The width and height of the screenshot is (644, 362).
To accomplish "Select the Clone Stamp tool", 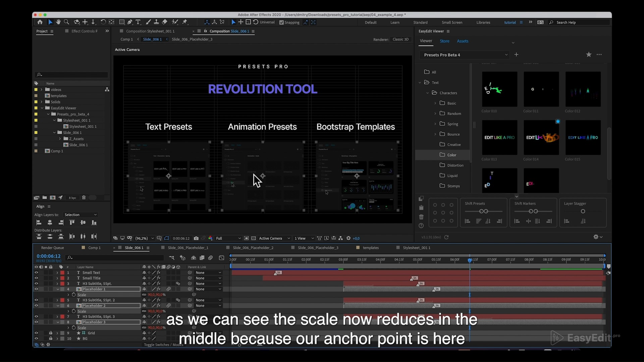I will [x=156, y=22].
